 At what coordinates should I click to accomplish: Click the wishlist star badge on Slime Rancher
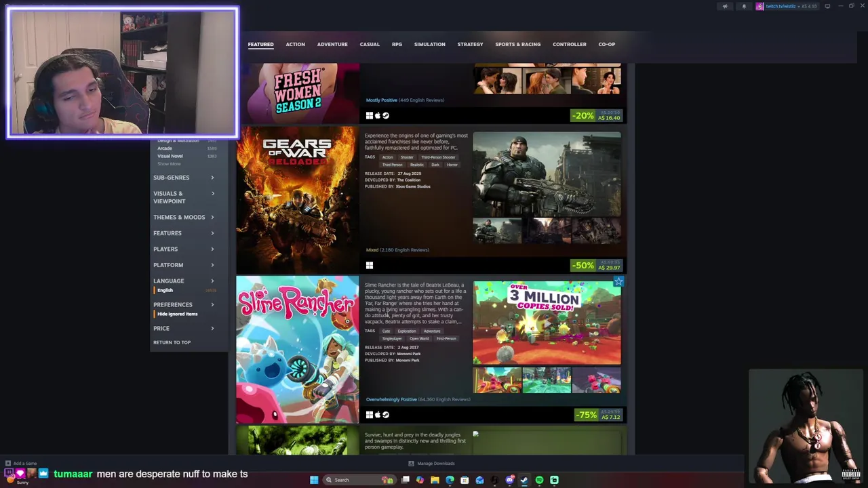coord(618,281)
